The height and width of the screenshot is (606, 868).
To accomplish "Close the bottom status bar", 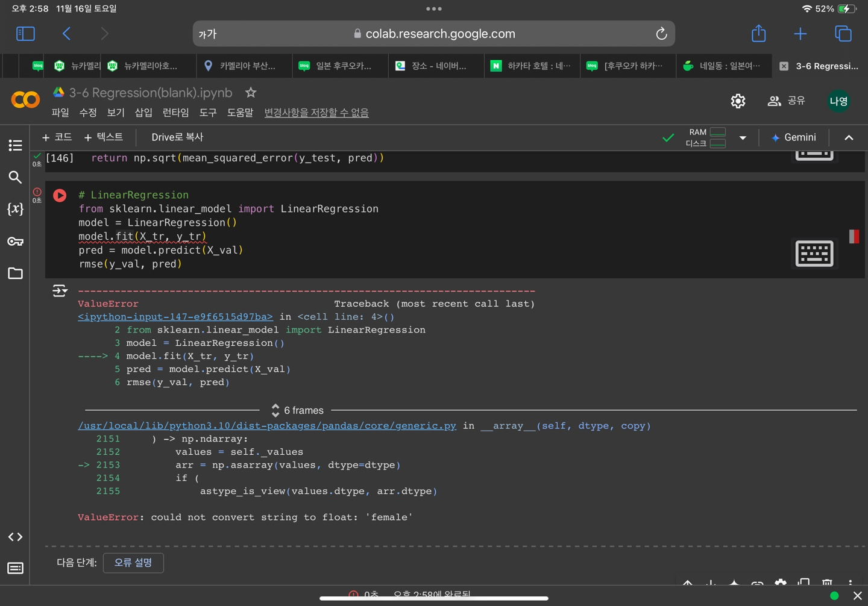I will (x=858, y=596).
